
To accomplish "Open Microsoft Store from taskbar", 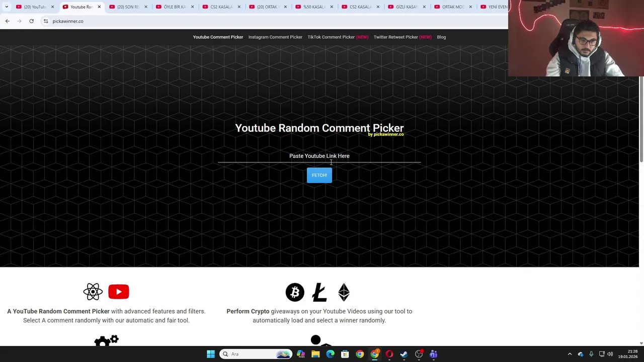I will pyautogui.click(x=345, y=354).
